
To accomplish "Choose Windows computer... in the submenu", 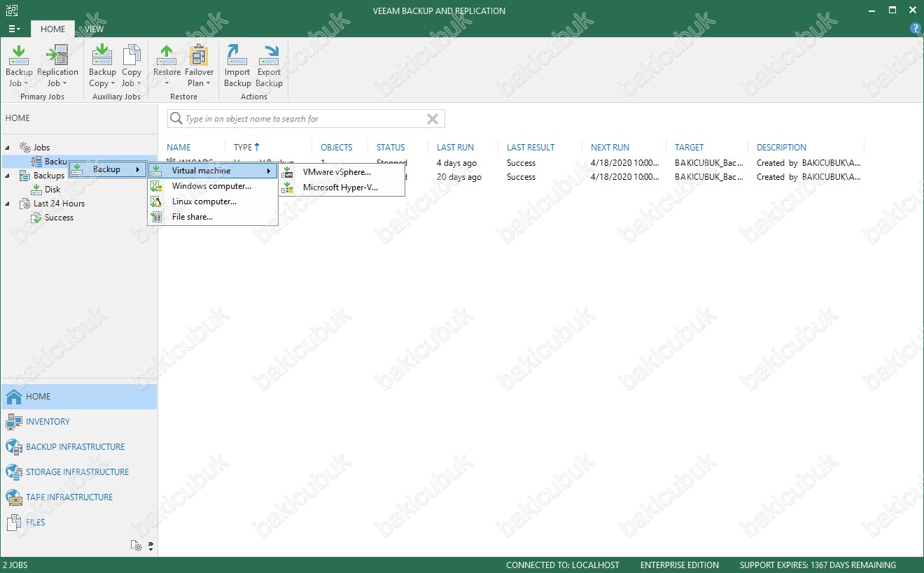I will [213, 186].
